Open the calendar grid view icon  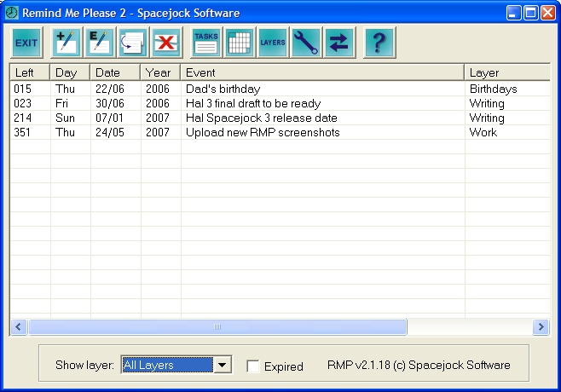pyautogui.click(x=239, y=42)
